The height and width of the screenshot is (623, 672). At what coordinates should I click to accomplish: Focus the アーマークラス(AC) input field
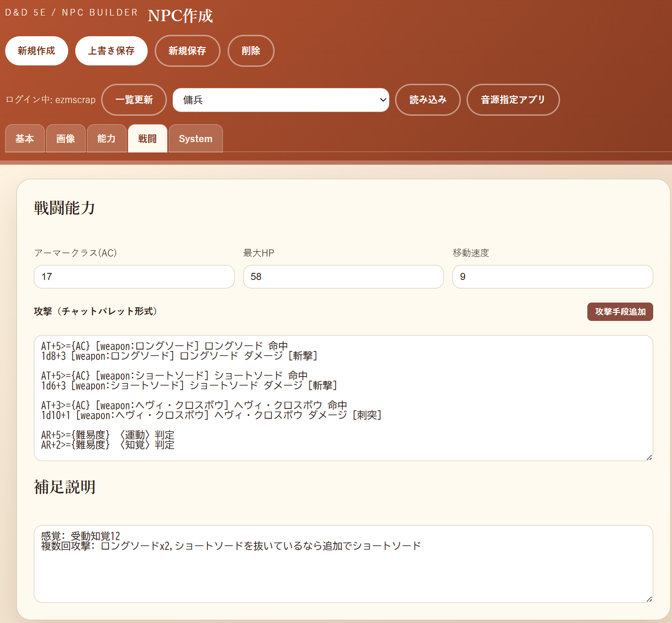134,277
